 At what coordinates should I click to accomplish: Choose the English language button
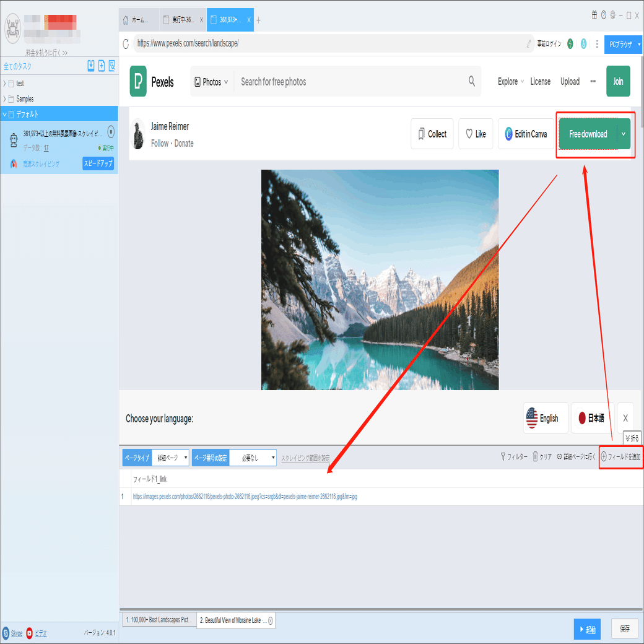pos(546,418)
